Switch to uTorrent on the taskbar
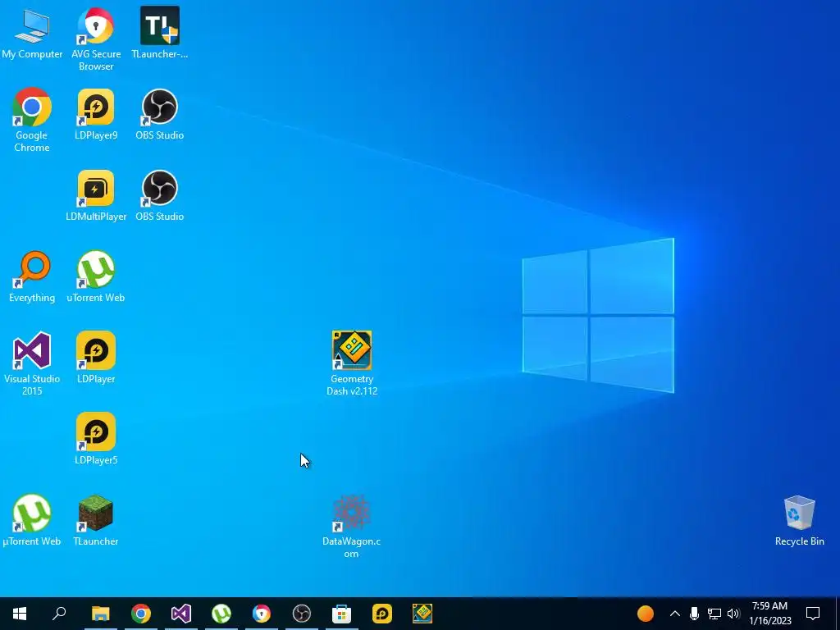This screenshot has width=840, height=630. coord(221,614)
